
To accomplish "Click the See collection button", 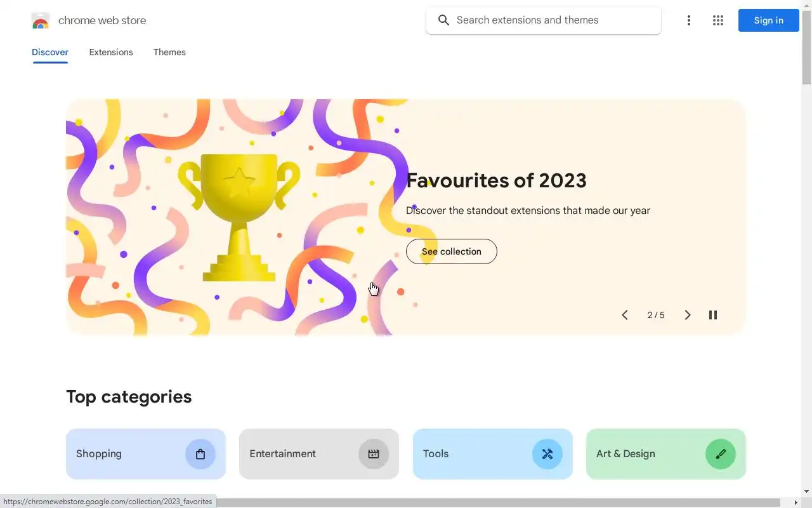I will 452,251.
